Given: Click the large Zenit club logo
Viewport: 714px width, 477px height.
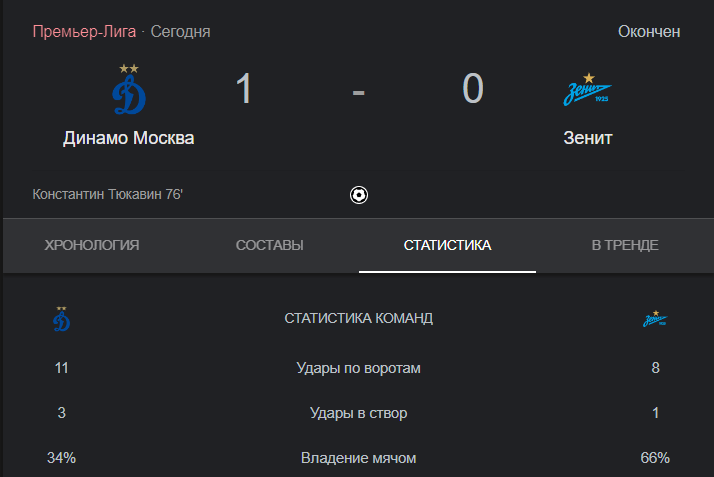Looking at the screenshot, I should point(588,89).
